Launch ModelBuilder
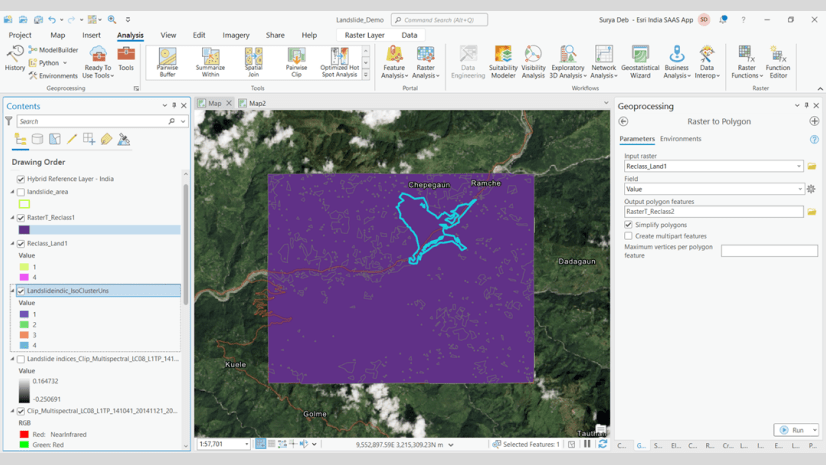 coord(53,50)
